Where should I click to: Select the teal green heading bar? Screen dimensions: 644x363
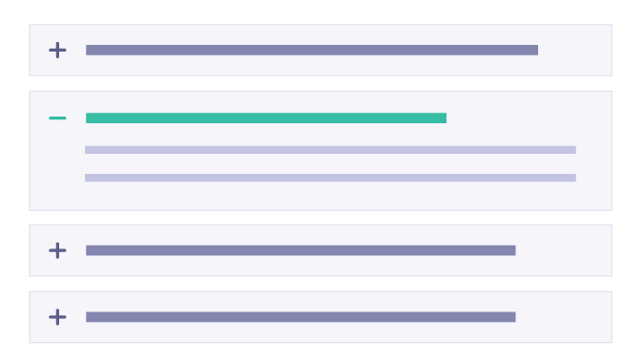(x=266, y=118)
